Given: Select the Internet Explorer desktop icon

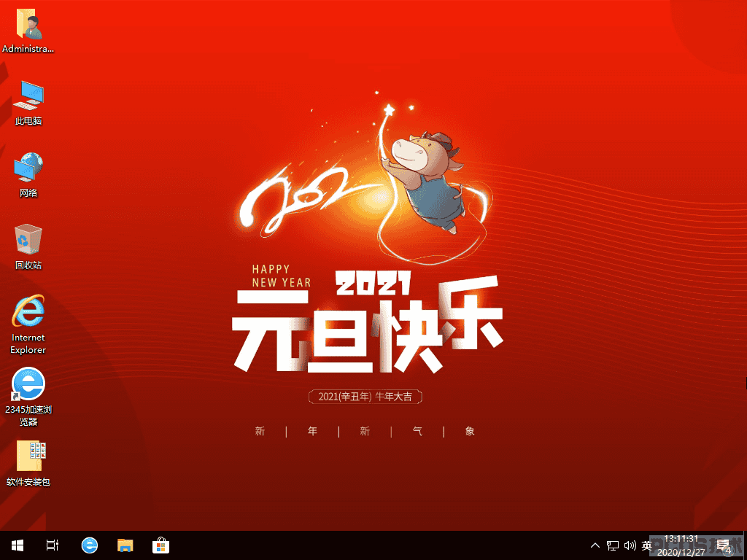Looking at the screenshot, I should pos(28,324).
